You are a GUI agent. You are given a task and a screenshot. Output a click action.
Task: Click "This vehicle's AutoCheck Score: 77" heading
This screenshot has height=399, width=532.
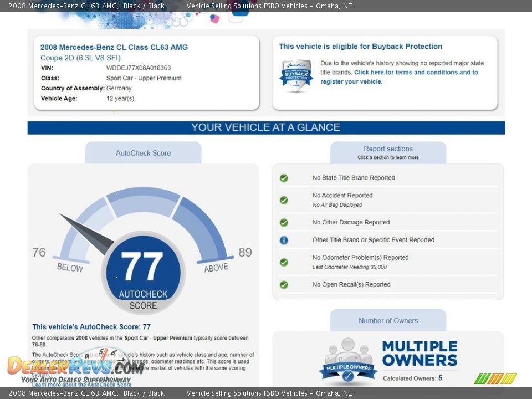[91, 327]
